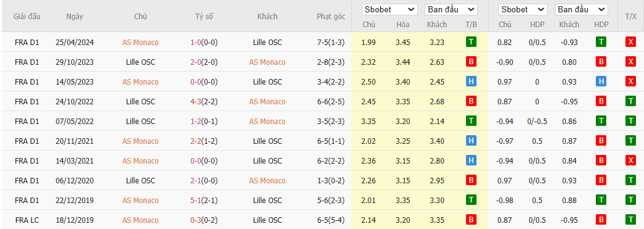The width and height of the screenshot is (644, 229).
Task: Click green T HDP badge for 22/12/2019 match
Action: click(601, 200)
